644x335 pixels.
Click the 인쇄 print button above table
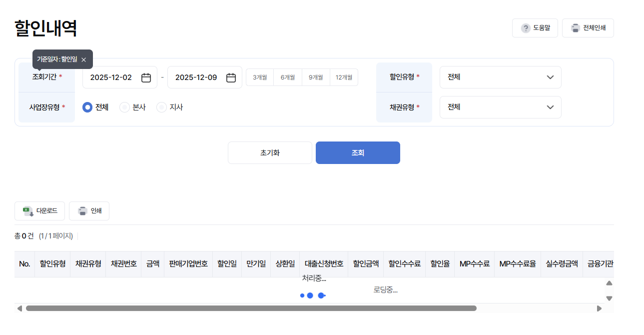coord(89,211)
